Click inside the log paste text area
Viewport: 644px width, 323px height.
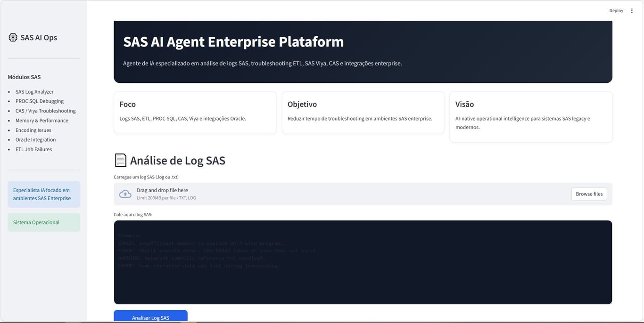coord(363,262)
